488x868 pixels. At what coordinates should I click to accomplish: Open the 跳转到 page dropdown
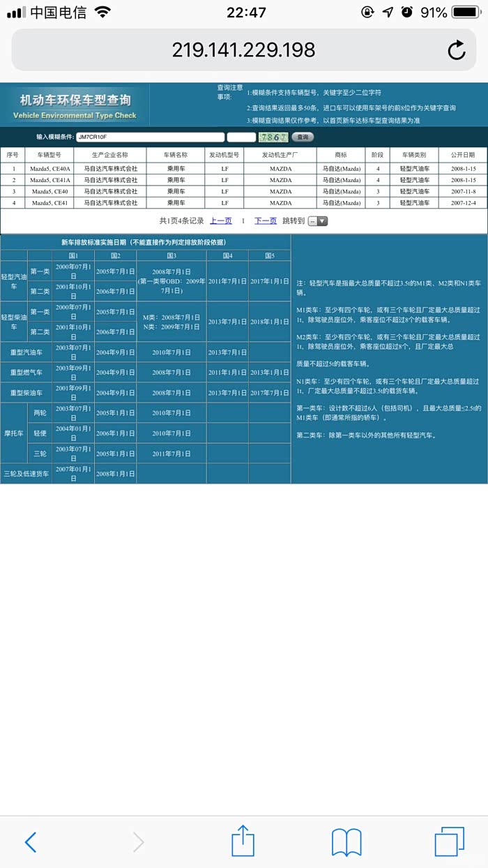click(x=318, y=221)
